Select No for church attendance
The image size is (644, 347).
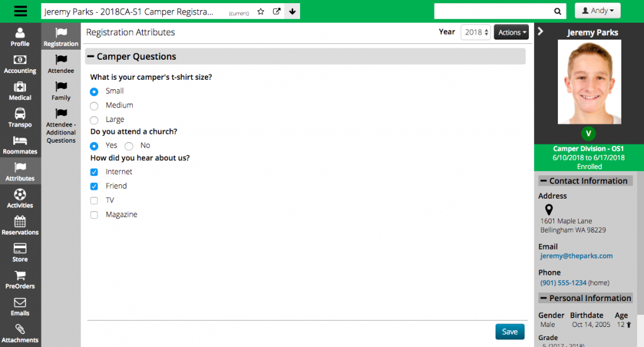(130, 146)
